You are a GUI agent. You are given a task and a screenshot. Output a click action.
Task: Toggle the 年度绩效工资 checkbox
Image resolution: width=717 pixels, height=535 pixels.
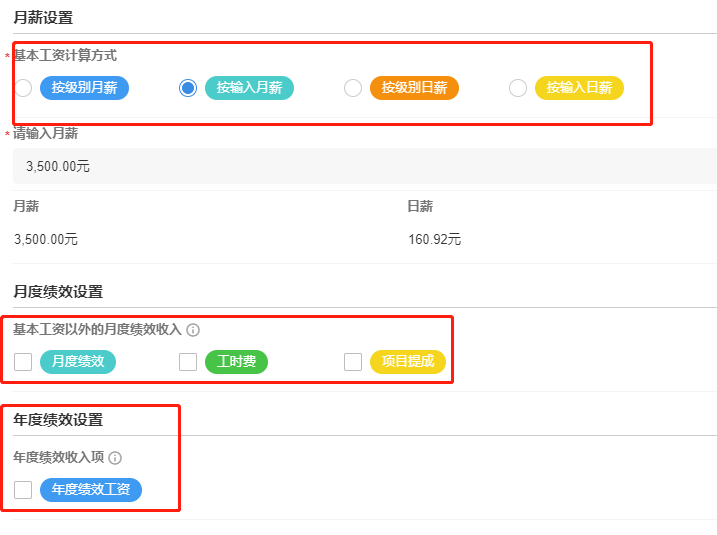[x=23, y=490]
